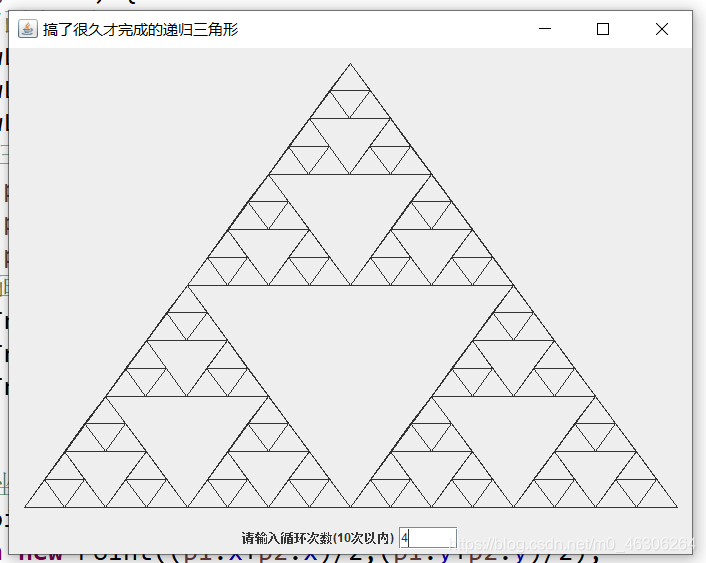Click the window title 搞了很久才完成的递归三角形
Viewport: 706px width, 563px height.
pyautogui.click(x=140, y=30)
